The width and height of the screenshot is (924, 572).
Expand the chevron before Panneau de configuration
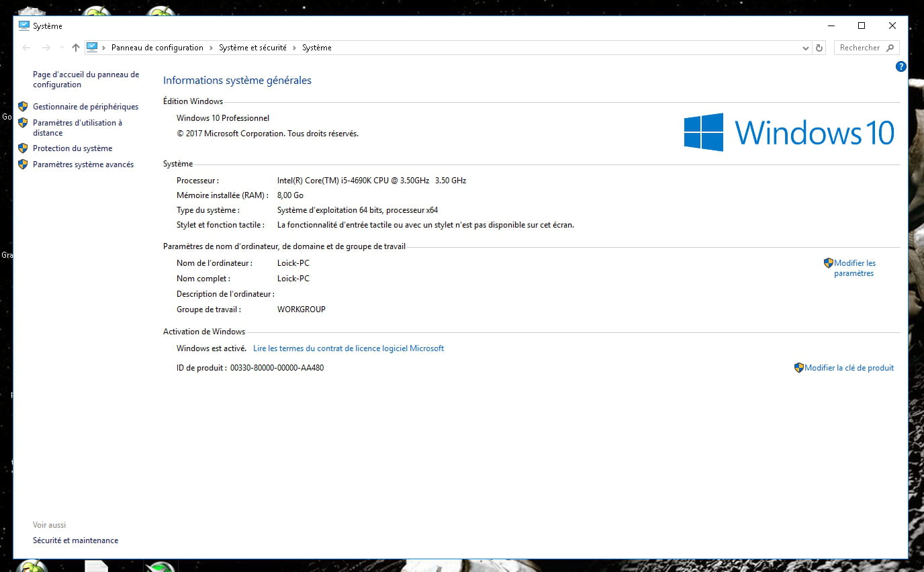[x=104, y=48]
